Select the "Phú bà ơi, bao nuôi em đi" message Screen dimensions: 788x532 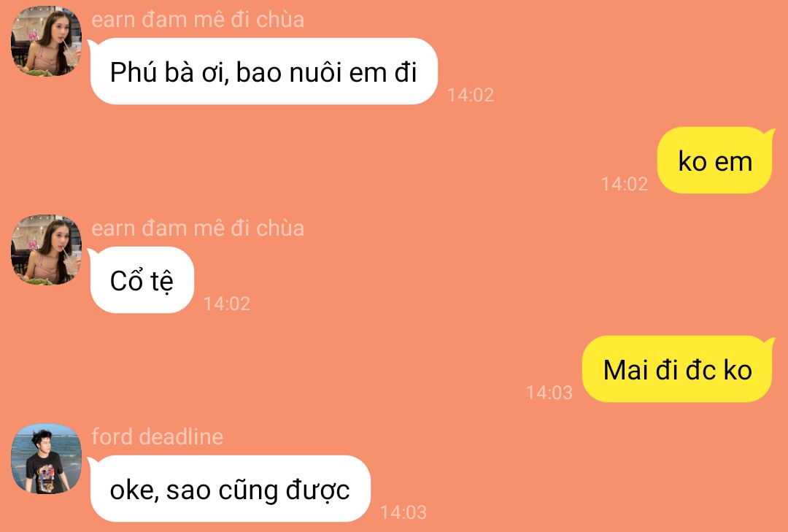(x=263, y=72)
